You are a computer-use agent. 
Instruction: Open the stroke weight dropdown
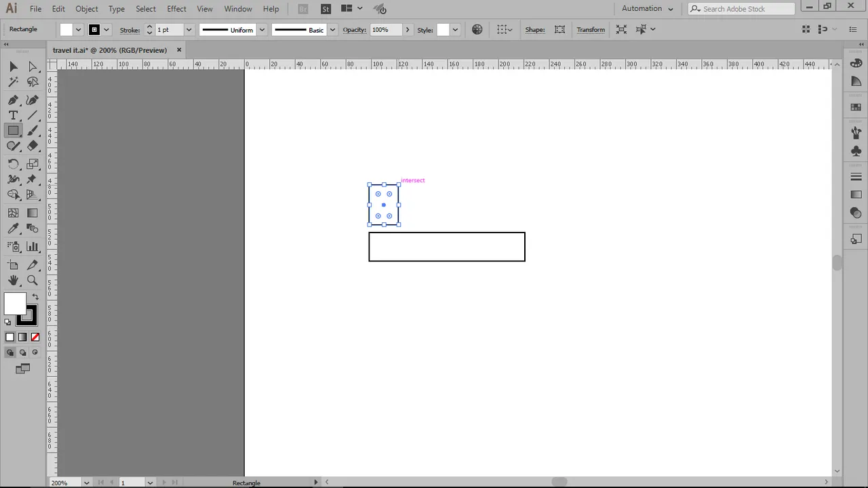[x=189, y=30]
